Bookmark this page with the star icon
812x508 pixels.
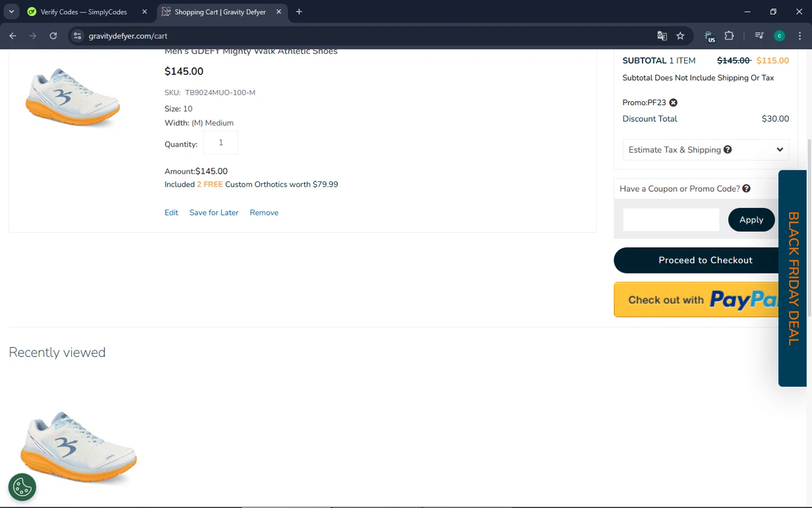(680, 36)
